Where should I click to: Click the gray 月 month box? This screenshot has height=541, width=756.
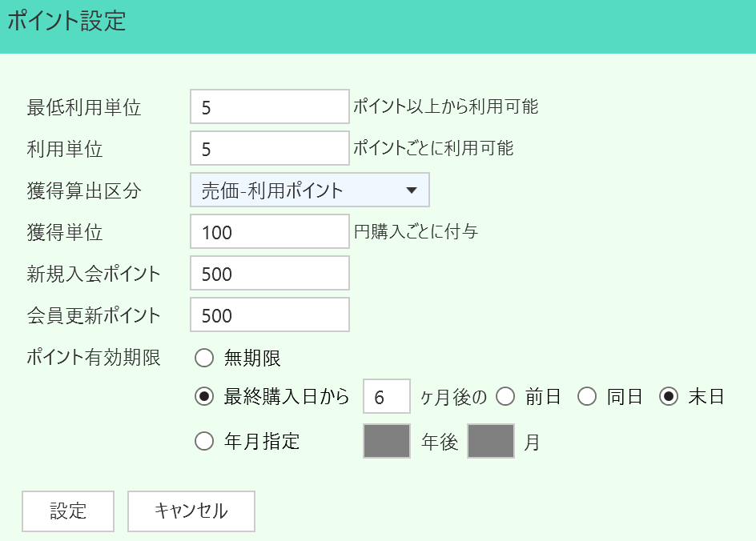coord(491,441)
